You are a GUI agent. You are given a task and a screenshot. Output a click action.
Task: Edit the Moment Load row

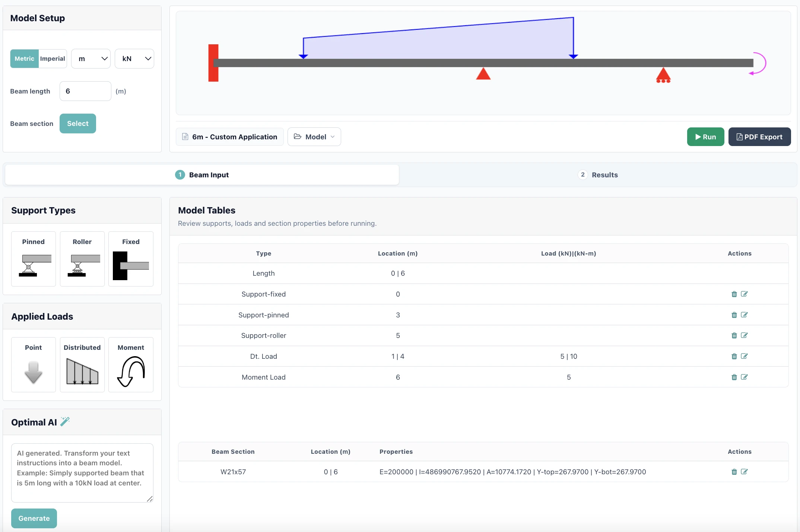click(x=744, y=377)
